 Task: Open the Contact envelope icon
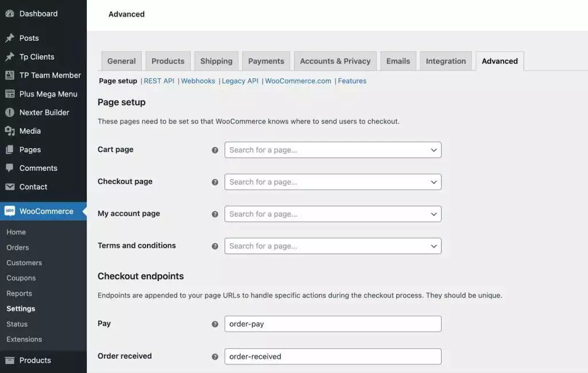point(10,186)
